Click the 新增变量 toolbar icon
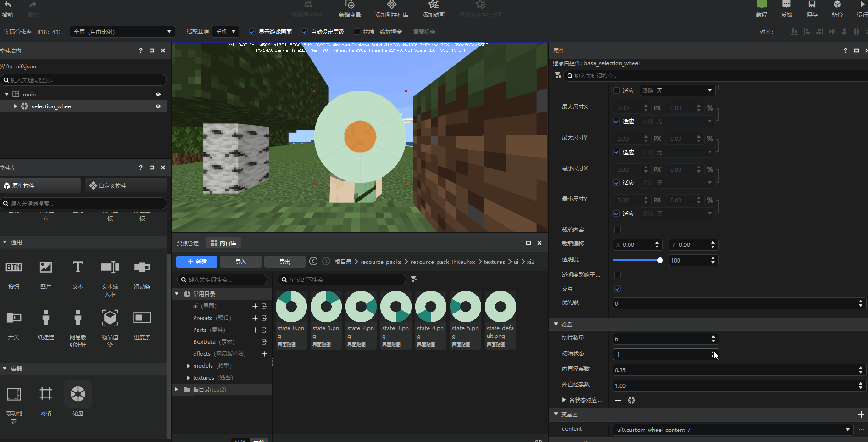 (350, 5)
